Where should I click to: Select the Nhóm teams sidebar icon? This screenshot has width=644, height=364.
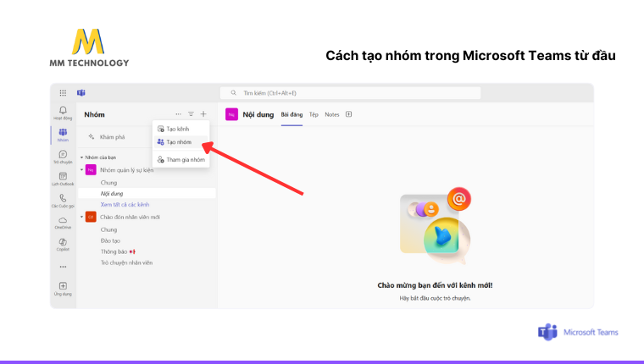pos(63,135)
